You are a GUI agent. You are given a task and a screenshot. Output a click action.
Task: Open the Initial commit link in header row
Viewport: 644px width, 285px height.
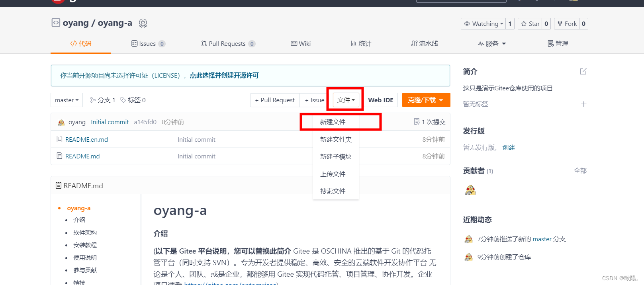click(x=110, y=122)
